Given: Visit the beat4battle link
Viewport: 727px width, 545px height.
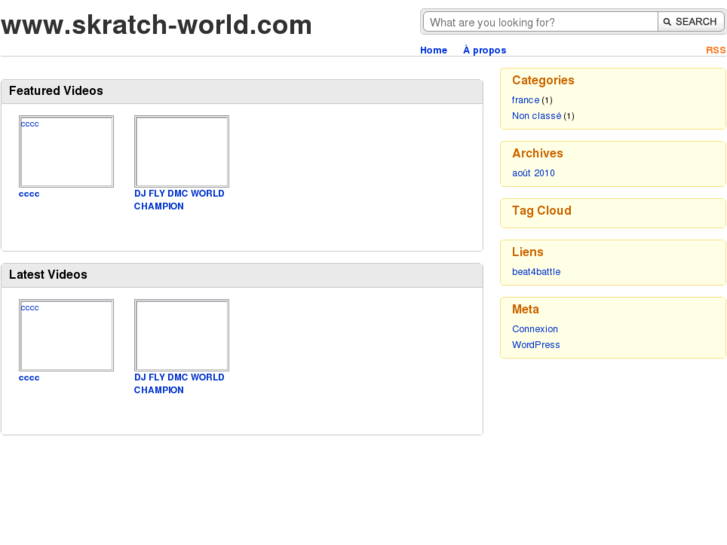Looking at the screenshot, I should click(x=536, y=272).
